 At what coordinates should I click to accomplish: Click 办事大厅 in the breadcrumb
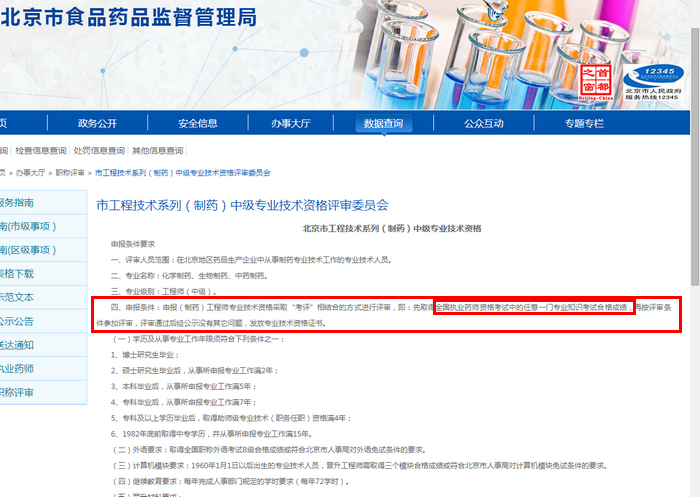(30, 173)
